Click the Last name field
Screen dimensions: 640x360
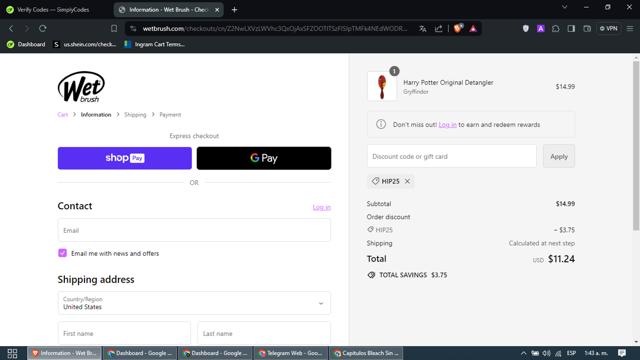coord(264,333)
